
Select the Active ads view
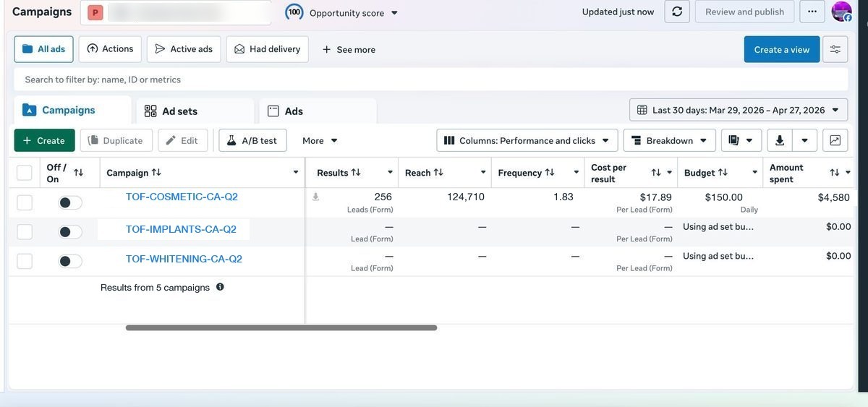coord(184,49)
